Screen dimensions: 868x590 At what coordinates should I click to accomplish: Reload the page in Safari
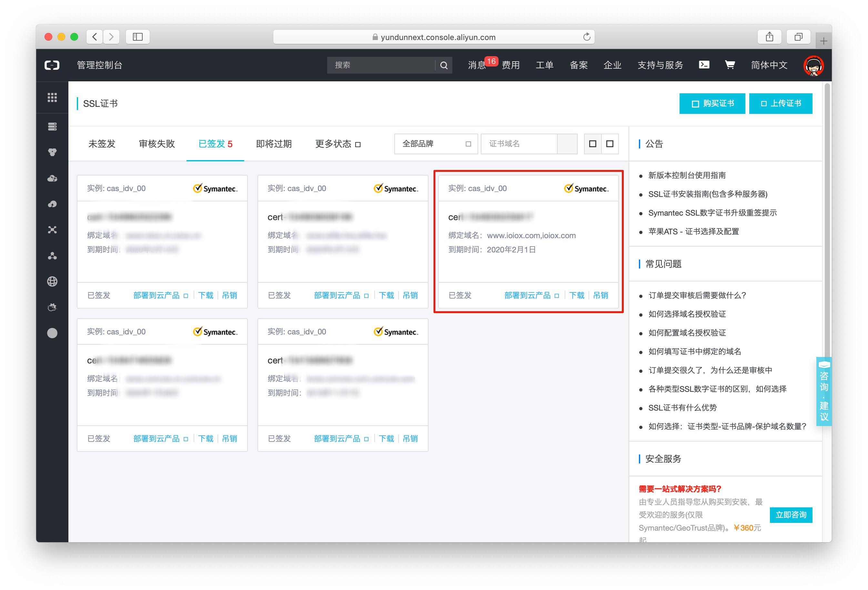point(586,36)
